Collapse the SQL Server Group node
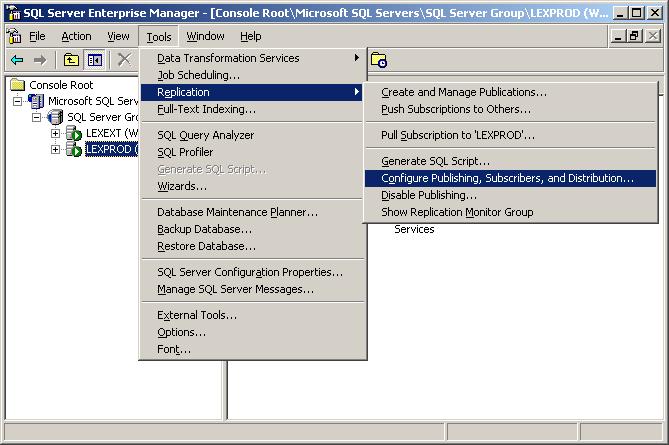This screenshot has height=445, width=669. click(x=37, y=117)
